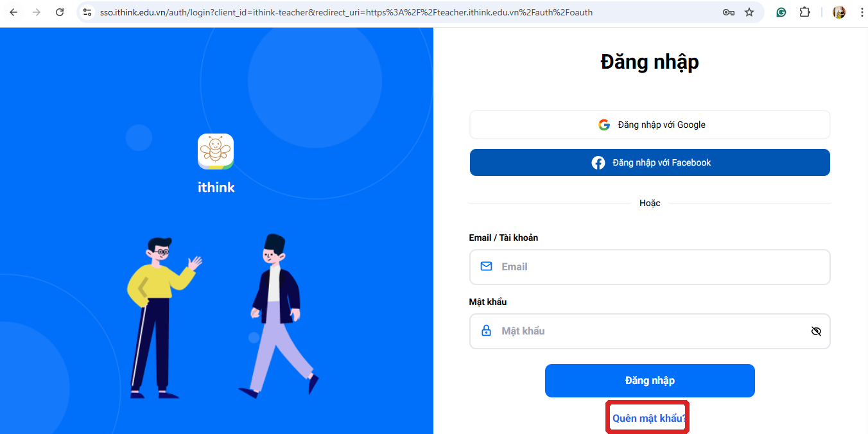Open the Chrome three-dot menu
868x434 pixels.
(x=861, y=12)
